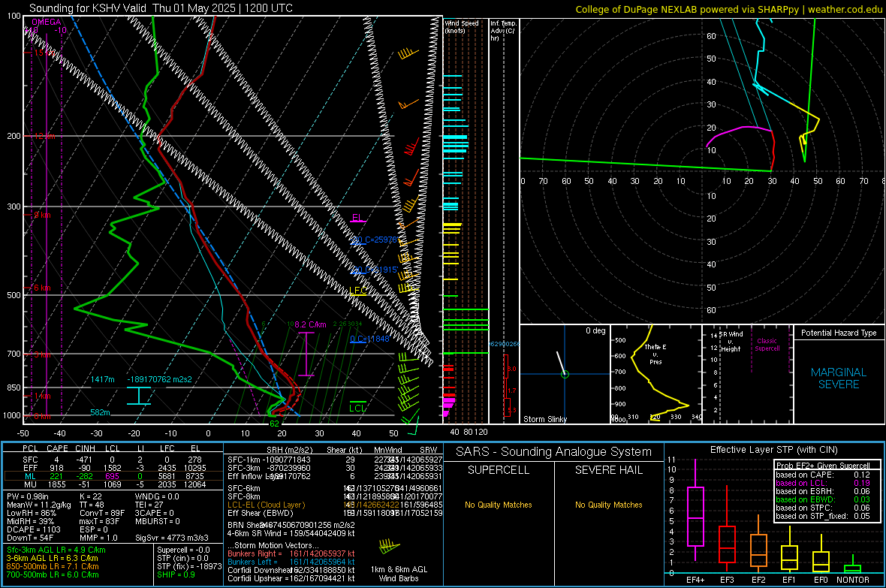
Task: Select the SFC parcel row
Action: tap(113, 460)
